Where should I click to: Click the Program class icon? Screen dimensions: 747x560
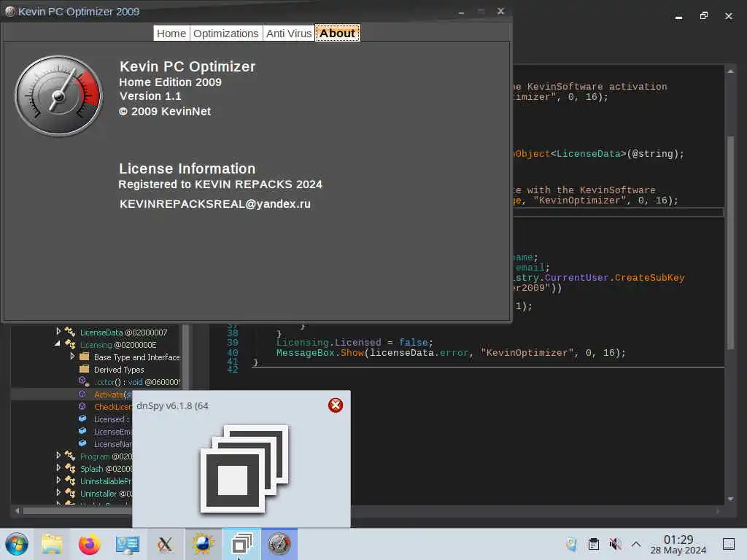pos(70,456)
